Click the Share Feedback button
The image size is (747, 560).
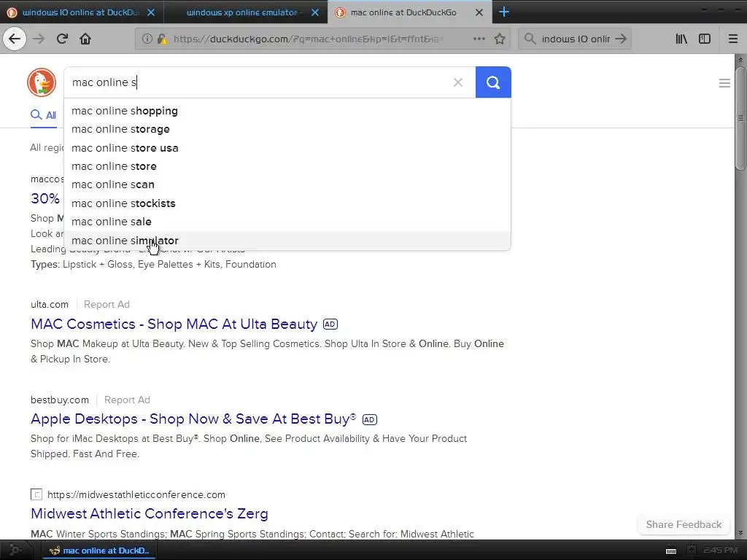(684, 524)
